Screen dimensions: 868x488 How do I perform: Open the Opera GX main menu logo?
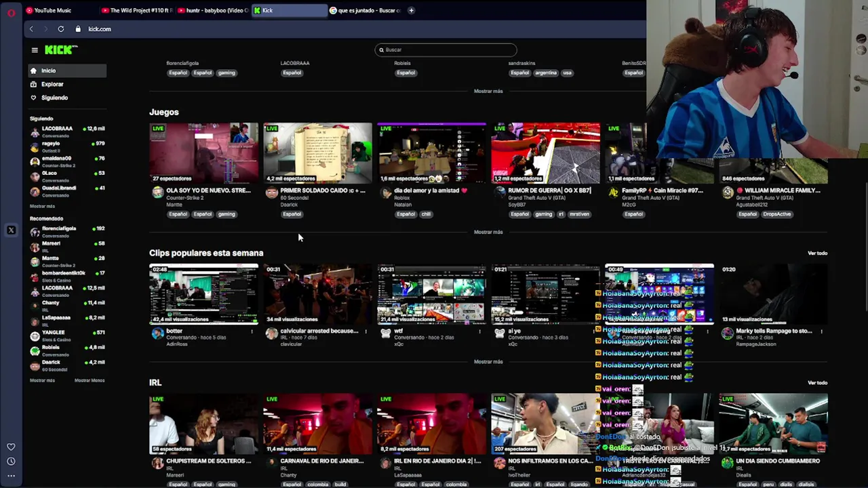11,13
